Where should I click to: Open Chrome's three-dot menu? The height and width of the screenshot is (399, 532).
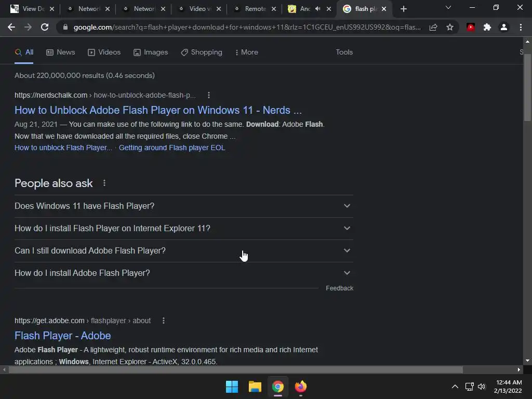pyautogui.click(x=521, y=27)
